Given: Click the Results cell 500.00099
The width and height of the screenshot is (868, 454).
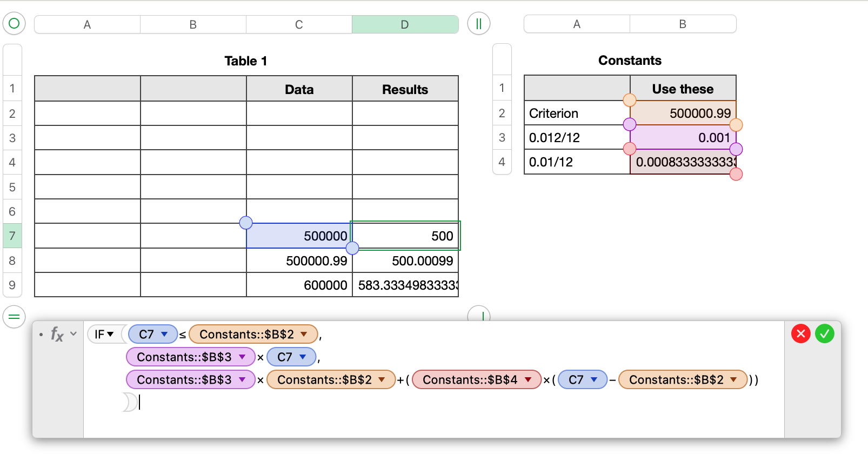Looking at the screenshot, I should coord(405,261).
